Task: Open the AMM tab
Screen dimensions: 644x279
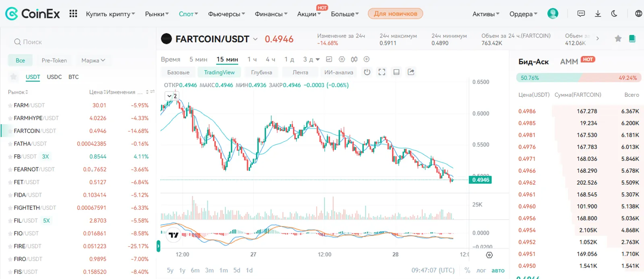Action: coord(569,62)
